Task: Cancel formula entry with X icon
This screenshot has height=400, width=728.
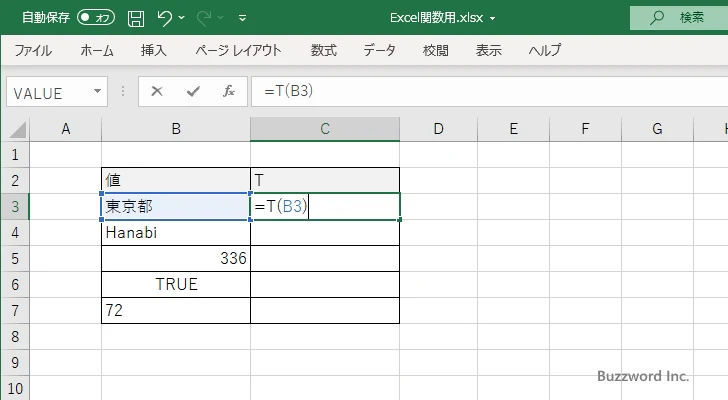Action: click(x=157, y=91)
